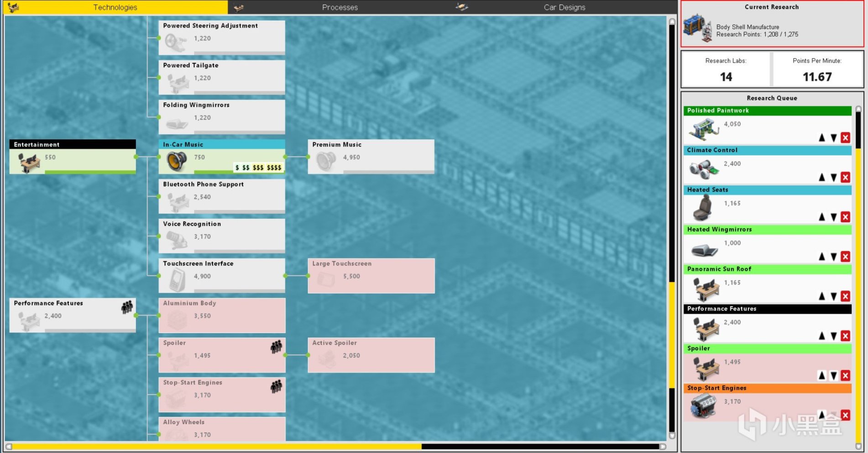This screenshot has width=868, height=453.
Task: Click the Research Queue scroll-down arrow
Action: [x=858, y=446]
